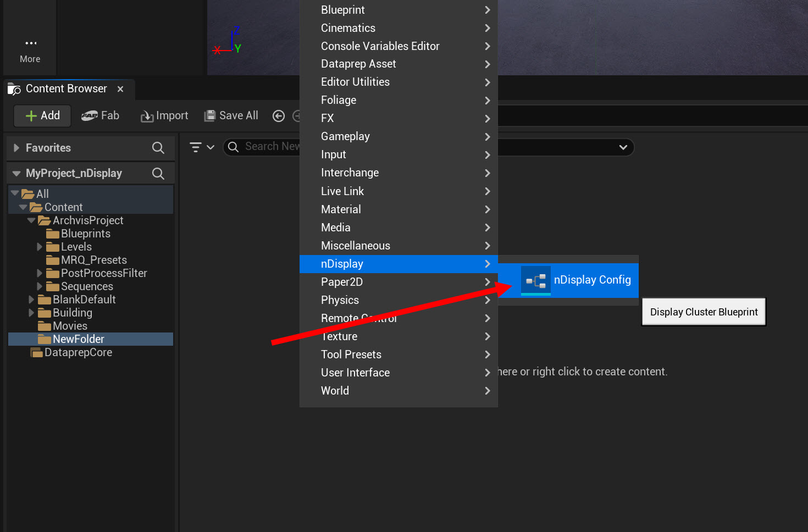Select the NewFolder folder
This screenshot has height=532, width=808.
tap(91, 339)
